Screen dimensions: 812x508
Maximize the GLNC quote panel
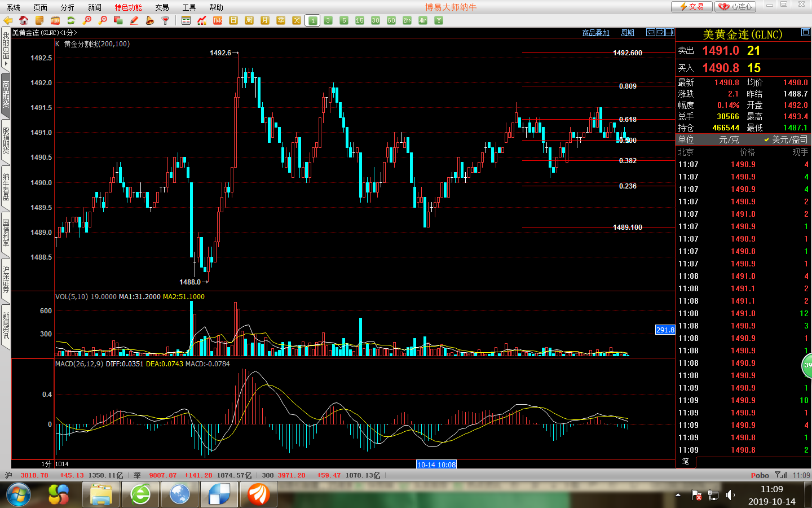(x=806, y=33)
